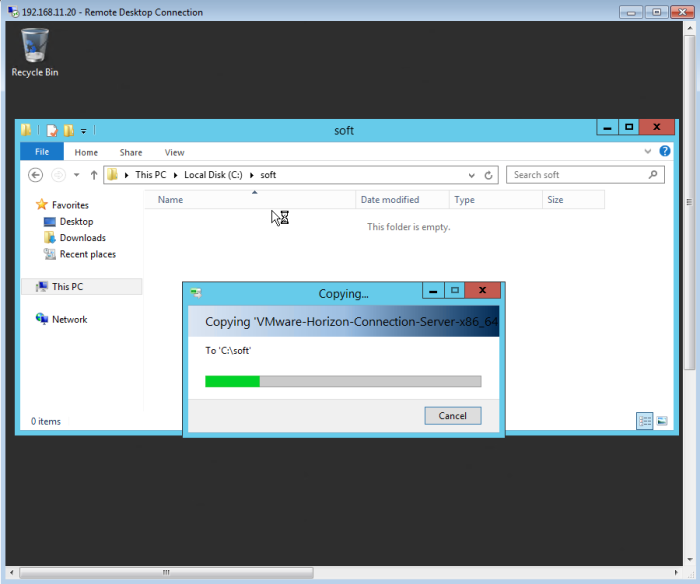
Task: Refresh the soft folder view
Action: tap(489, 175)
